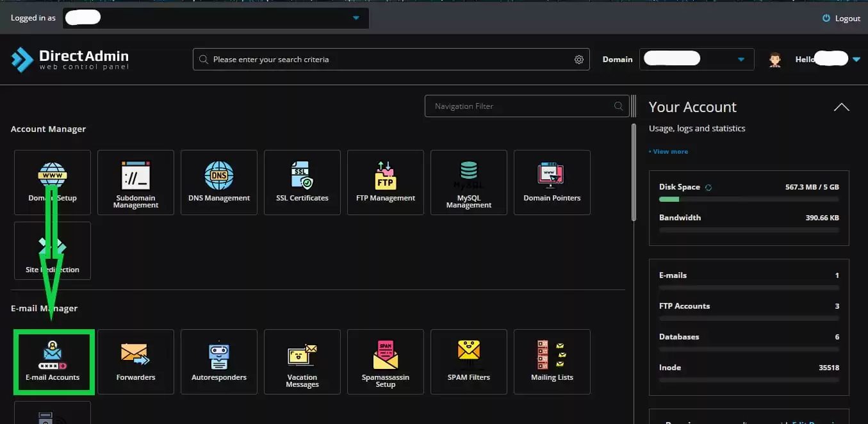The width and height of the screenshot is (868, 424).
Task: Open Mailing Lists tile
Action: point(552,362)
